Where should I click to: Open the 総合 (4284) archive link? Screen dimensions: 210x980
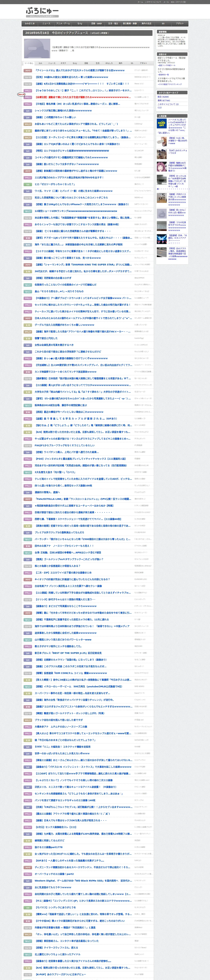(x=163, y=97)
